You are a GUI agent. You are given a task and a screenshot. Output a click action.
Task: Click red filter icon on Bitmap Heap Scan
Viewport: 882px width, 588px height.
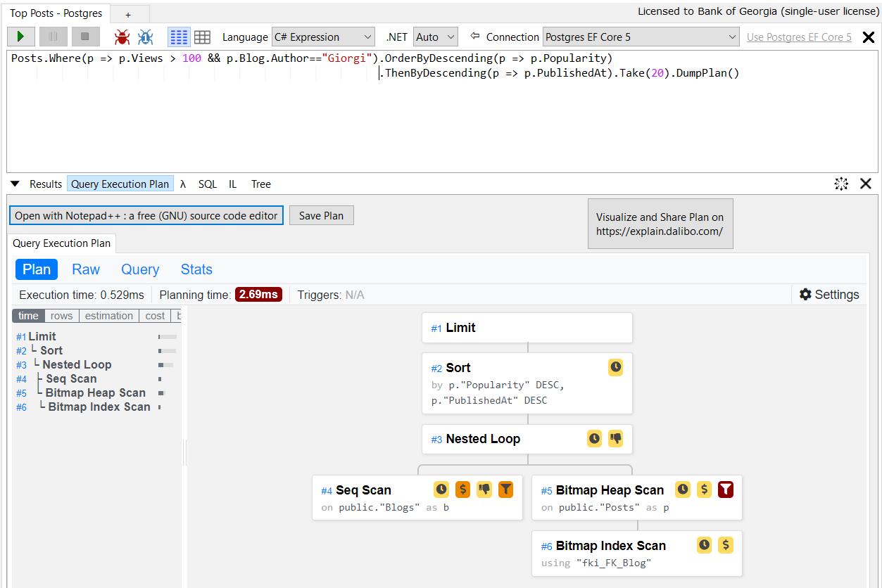[726, 490]
